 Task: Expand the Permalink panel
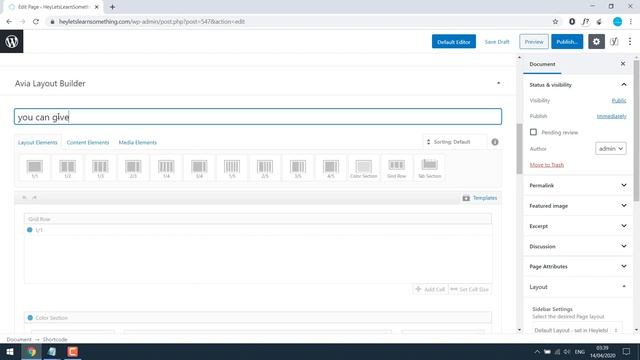click(577, 185)
